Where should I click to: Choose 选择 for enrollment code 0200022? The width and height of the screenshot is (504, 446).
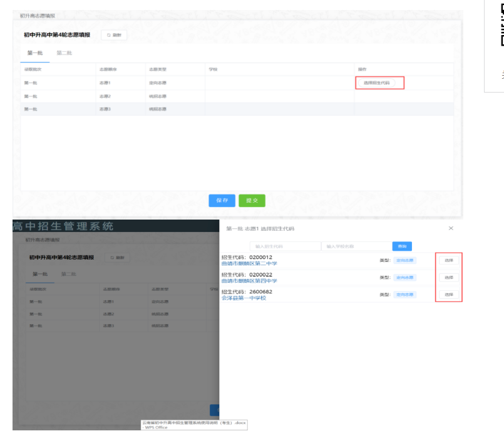pyautogui.click(x=448, y=277)
